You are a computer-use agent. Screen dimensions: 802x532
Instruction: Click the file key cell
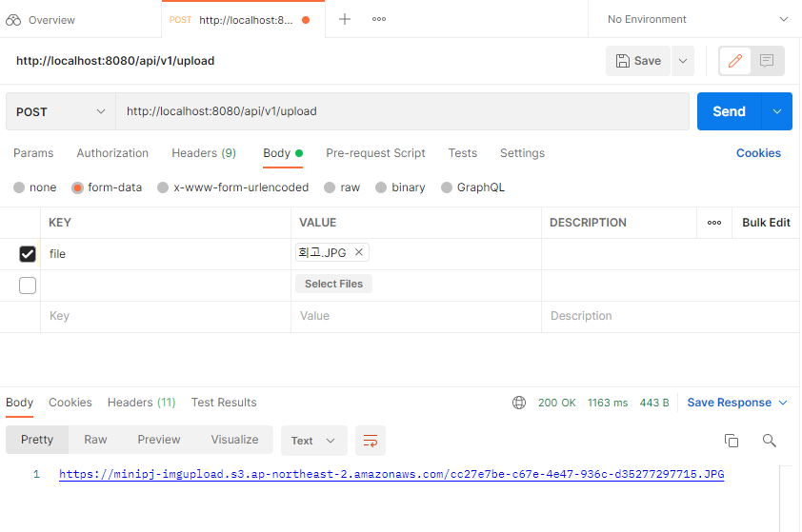tap(165, 254)
